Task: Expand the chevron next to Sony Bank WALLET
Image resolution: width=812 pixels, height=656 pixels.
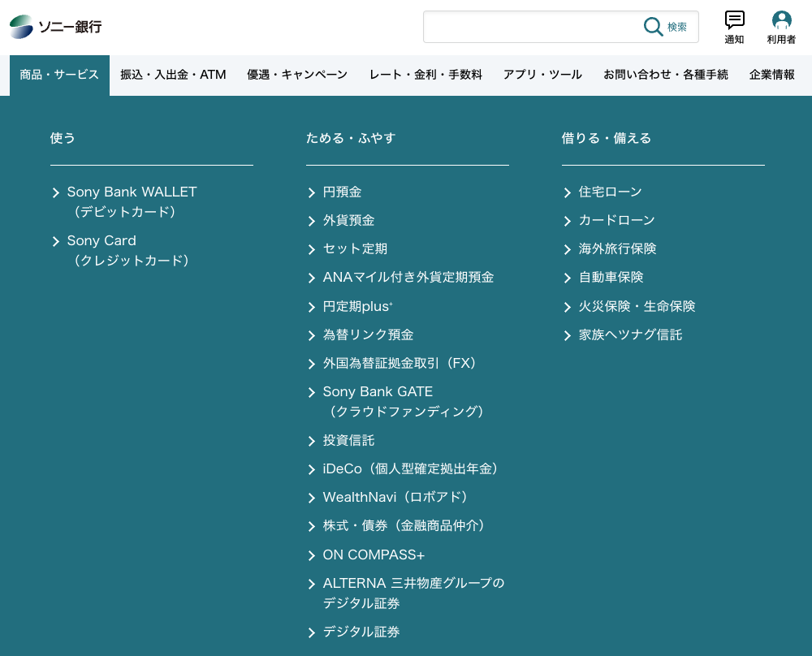Action: click(x=56, y=192)
